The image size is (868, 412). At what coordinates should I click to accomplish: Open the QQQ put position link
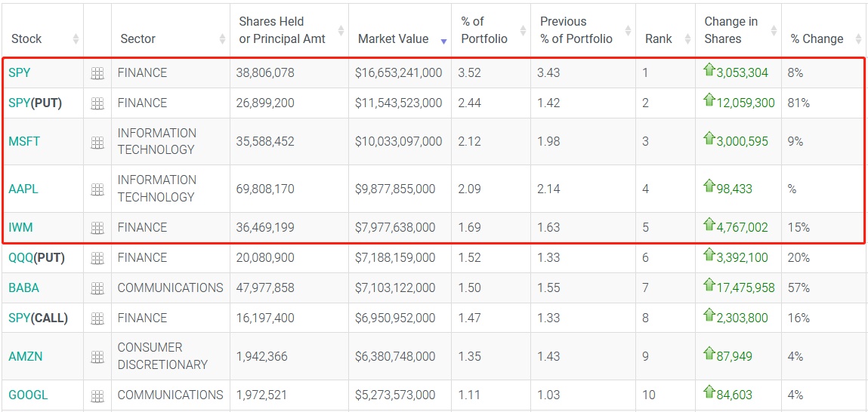click(36, 258)
